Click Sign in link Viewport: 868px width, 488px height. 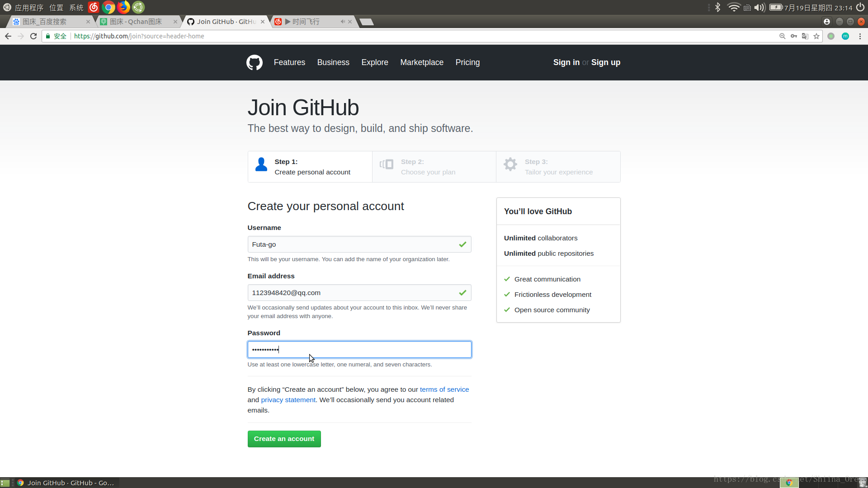566,62
